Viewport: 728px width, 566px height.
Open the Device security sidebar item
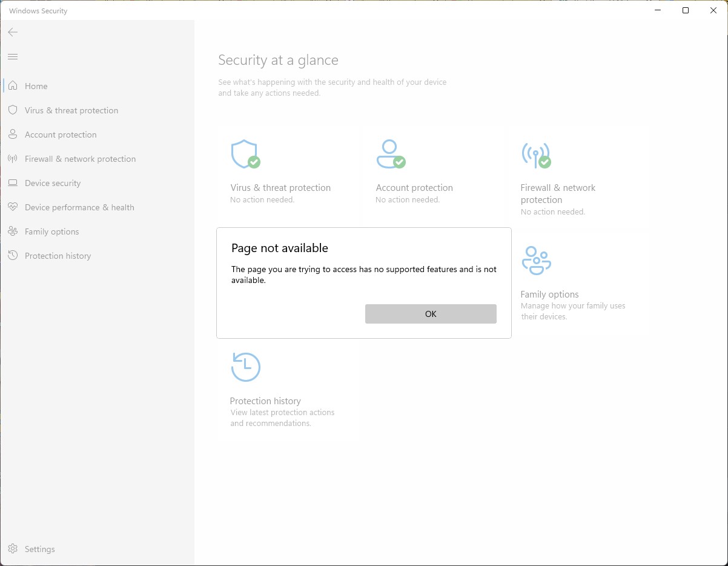point(53,183)
